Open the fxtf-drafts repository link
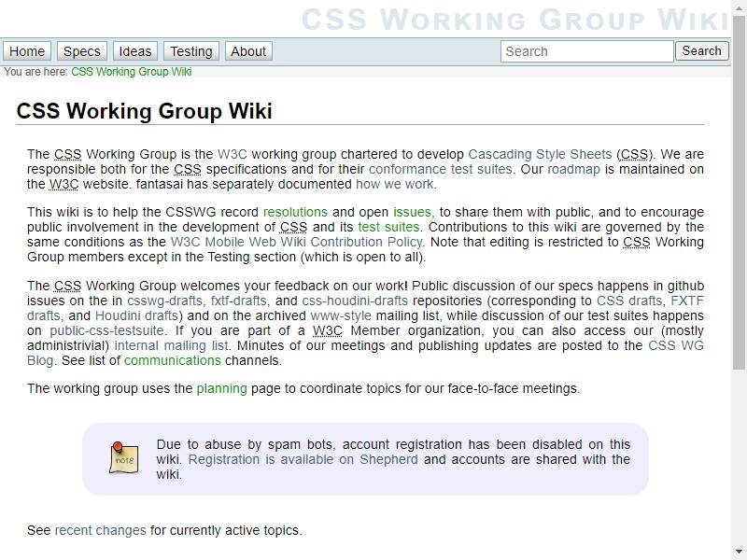The width and height of the screenshot is (747, 560). click(239, 301)
